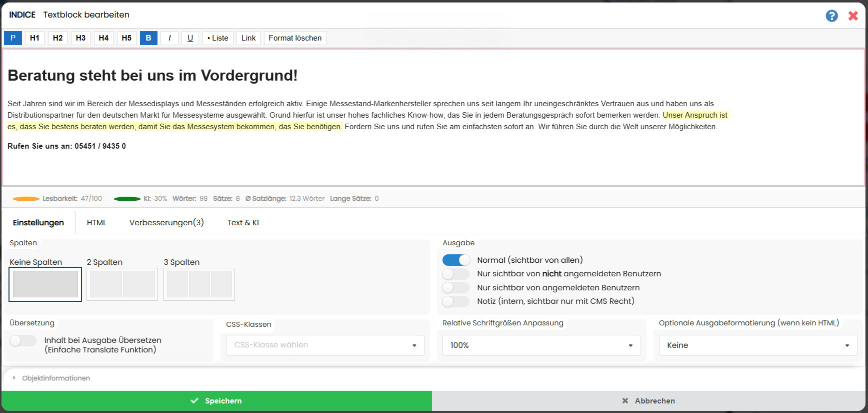Enable Nur sichtbar von angemeldeten Benutzern
This screenshot has width=868, height=413.
[456, 288]
